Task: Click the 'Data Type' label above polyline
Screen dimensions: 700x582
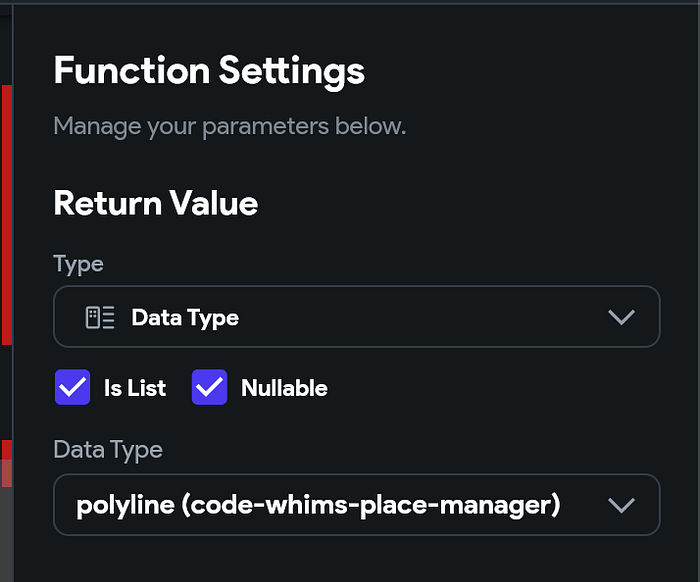Action: pos(107,450)
